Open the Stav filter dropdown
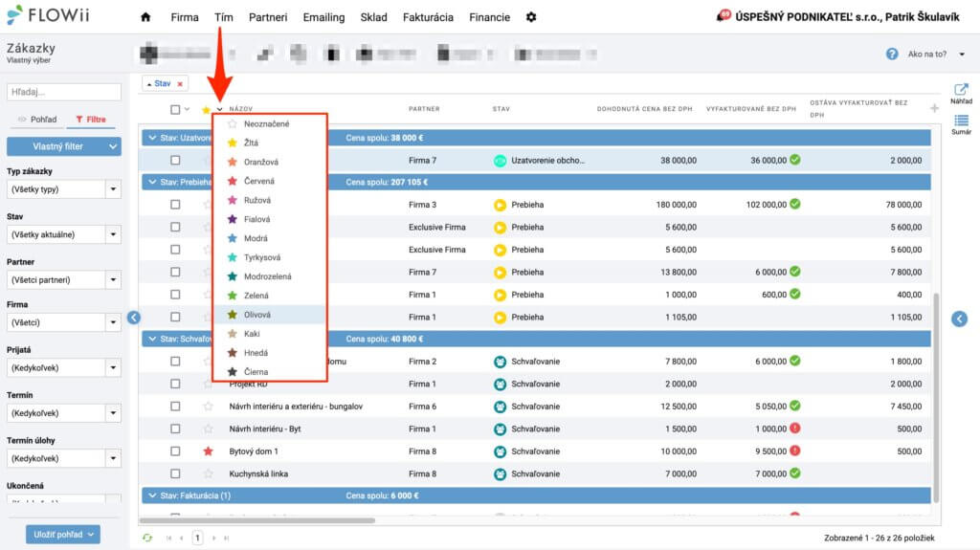 [64, 234]
